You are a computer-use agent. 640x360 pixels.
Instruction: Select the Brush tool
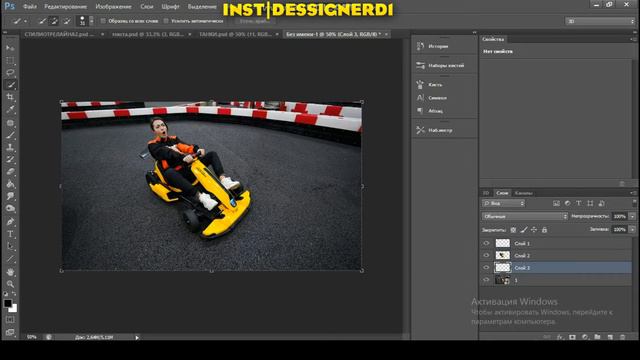pyautogui.click(x=10, y=135)
